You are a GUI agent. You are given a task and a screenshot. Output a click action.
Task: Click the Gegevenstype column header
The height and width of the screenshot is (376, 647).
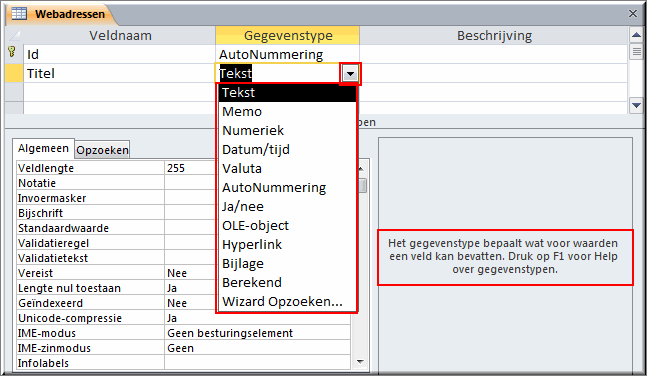click(288, 35)
